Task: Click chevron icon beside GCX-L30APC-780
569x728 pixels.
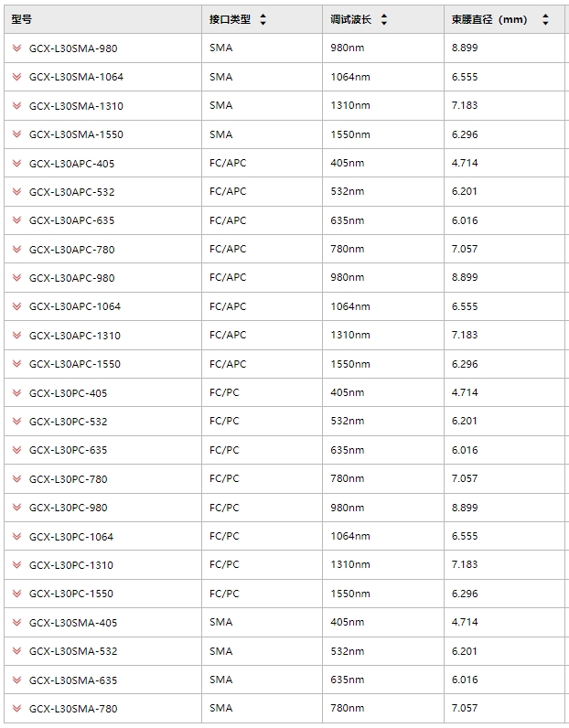Action: coord(16,250)
